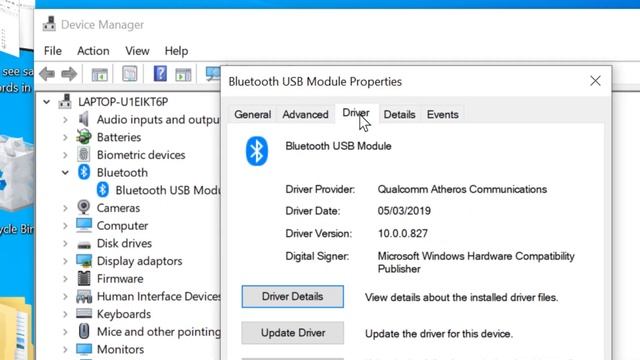Image resolution: width=640 pixels, height=360 pixels.
Task: Open the Action menu
Action: [x=93, y=51]
